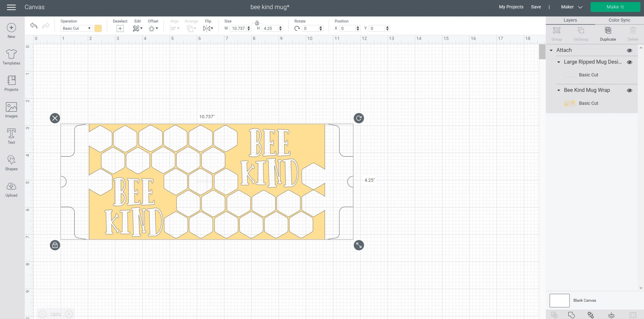Collapse the Bee Kind Mug Wrap group
The image size is (644, 319).
coord(559,90)
